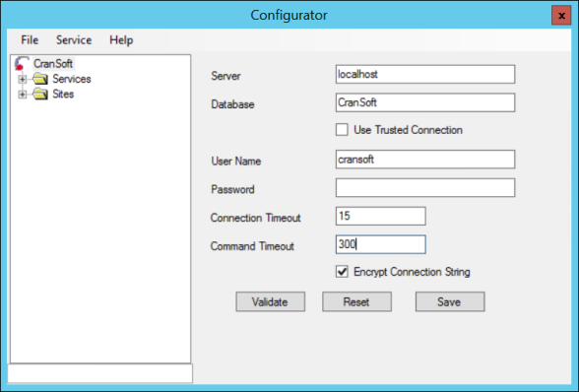Image resolution: width=579 pixels, height=392 pixels.
Task: Select the Sites tree label
Action: click(x=63, y=94)
